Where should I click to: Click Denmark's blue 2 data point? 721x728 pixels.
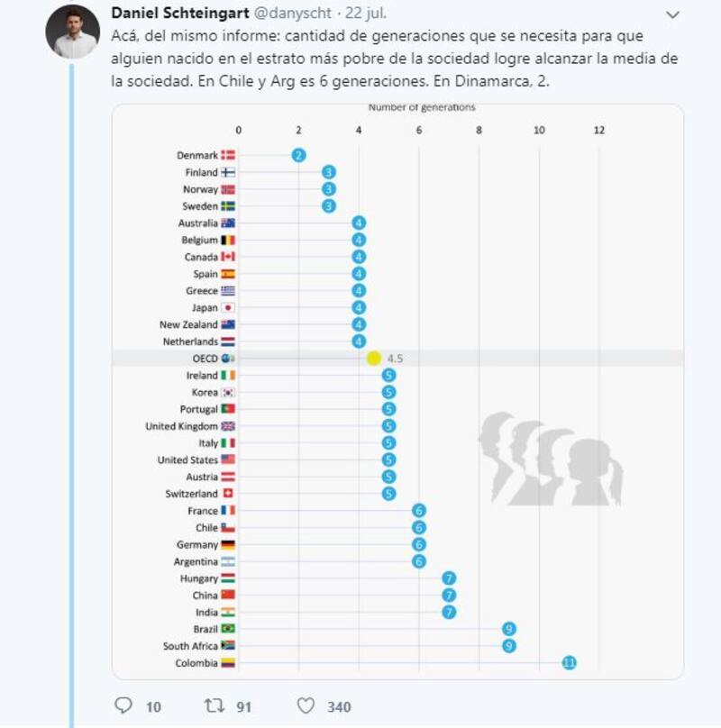point(298,155)
